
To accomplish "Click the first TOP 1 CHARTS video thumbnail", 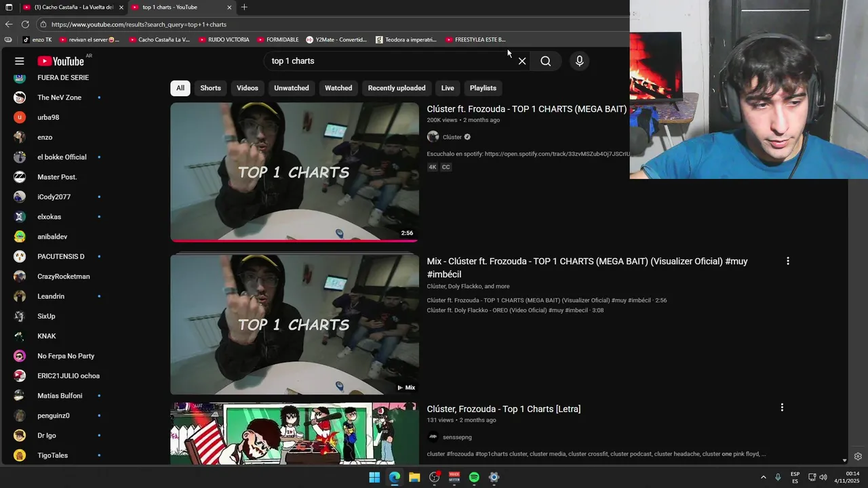I will pos(294,172).
